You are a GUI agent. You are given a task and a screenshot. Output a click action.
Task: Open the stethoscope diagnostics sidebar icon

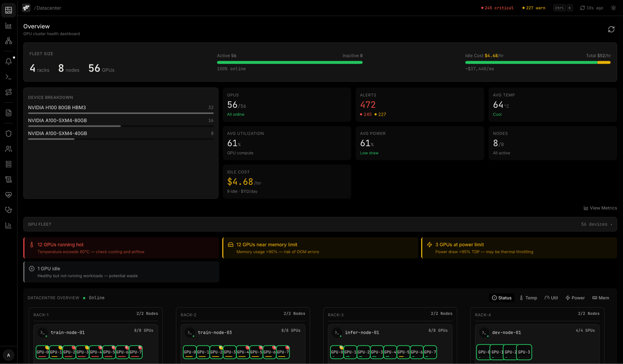tap(8, 210)
